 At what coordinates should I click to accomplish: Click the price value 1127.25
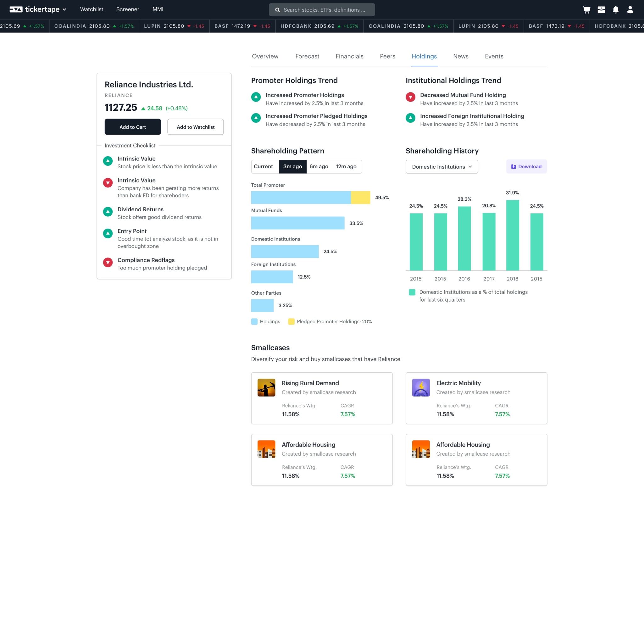click(121, 108)
